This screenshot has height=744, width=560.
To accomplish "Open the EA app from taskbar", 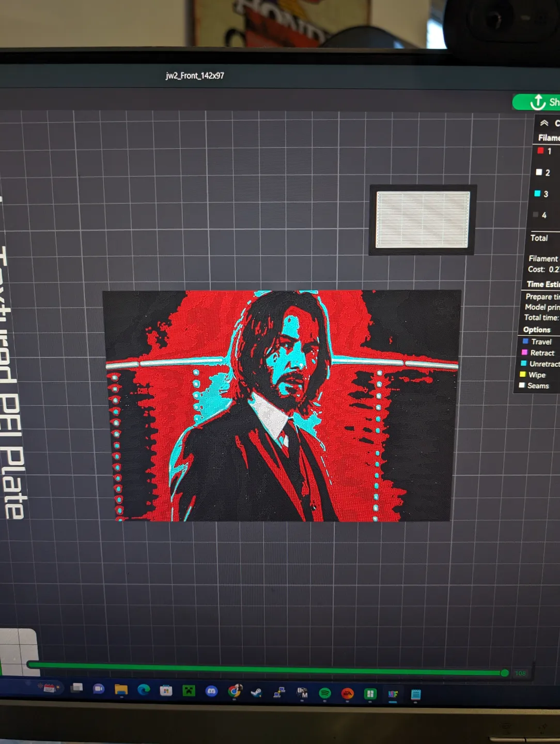I will tap(347, 694).
